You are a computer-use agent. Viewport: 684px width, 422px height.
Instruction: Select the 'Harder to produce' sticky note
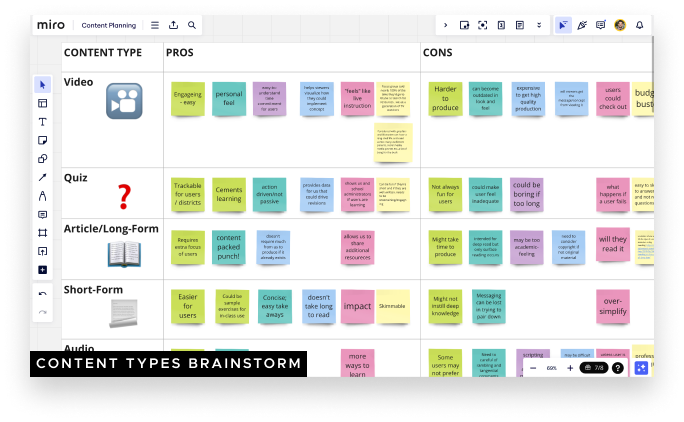[x=445, y=99]
